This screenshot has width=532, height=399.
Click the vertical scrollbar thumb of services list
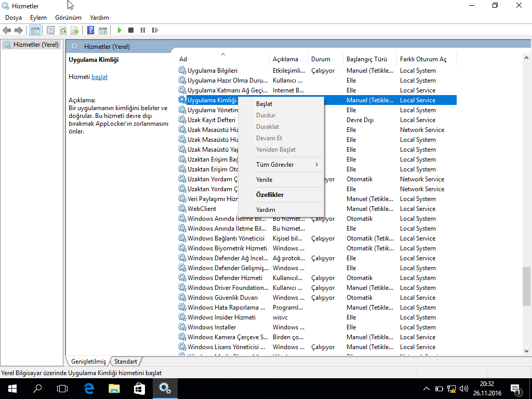(527, 286)
